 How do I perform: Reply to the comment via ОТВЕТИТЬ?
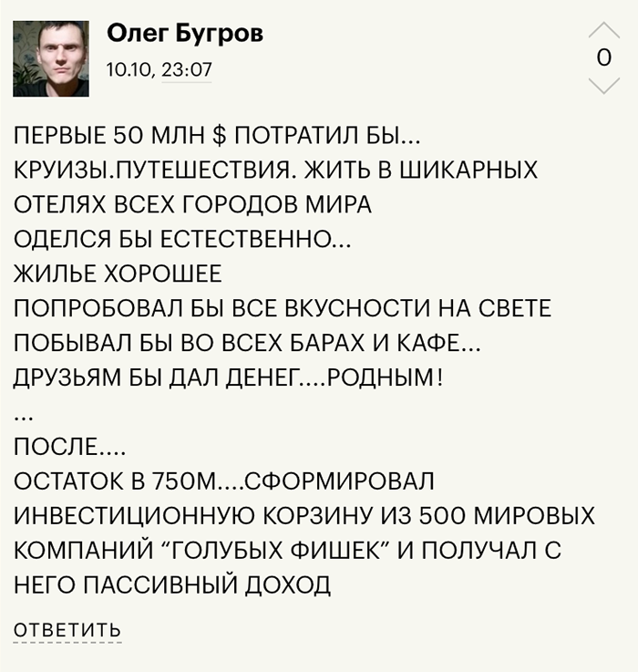click(x=67, y=630)
